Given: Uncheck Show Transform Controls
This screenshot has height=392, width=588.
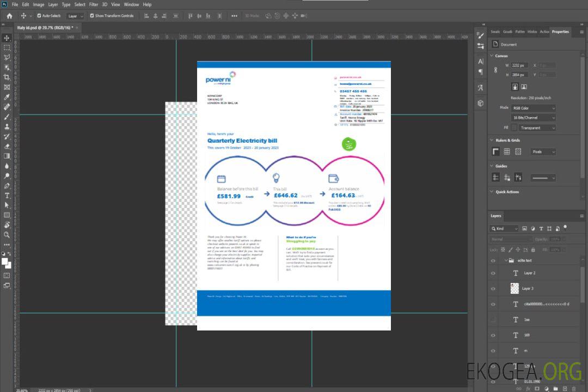Looking at the screenshot, I should click(x=91, y=16).
